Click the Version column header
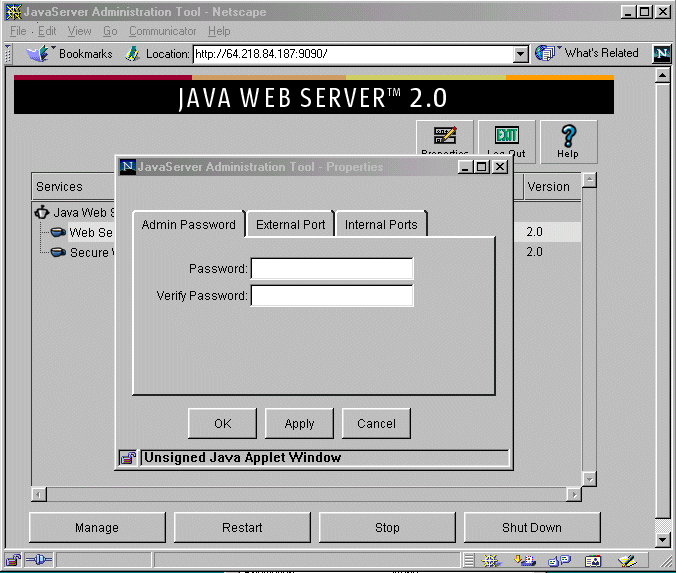This screenshot has height=573, width=676. coord(552,187)
